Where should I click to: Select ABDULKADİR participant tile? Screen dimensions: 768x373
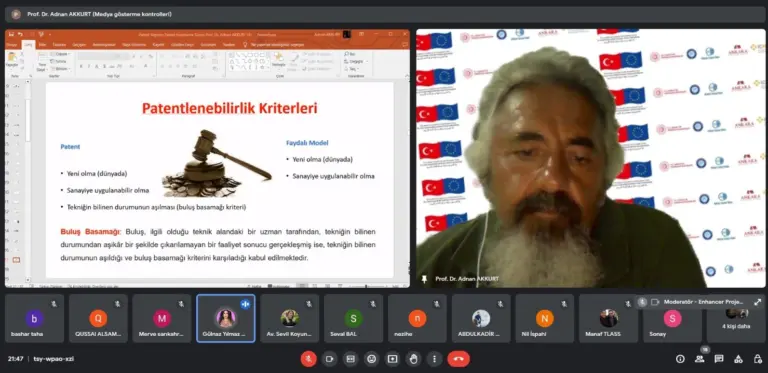(481, 318)
